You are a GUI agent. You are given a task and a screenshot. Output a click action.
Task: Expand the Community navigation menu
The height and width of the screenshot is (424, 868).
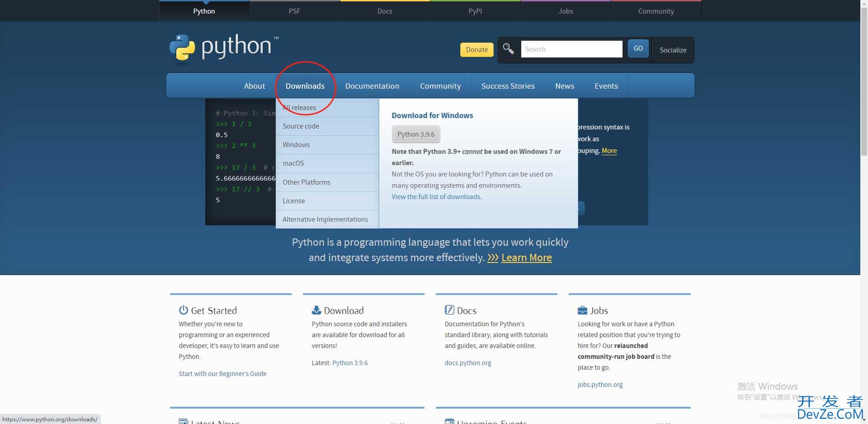440,86
